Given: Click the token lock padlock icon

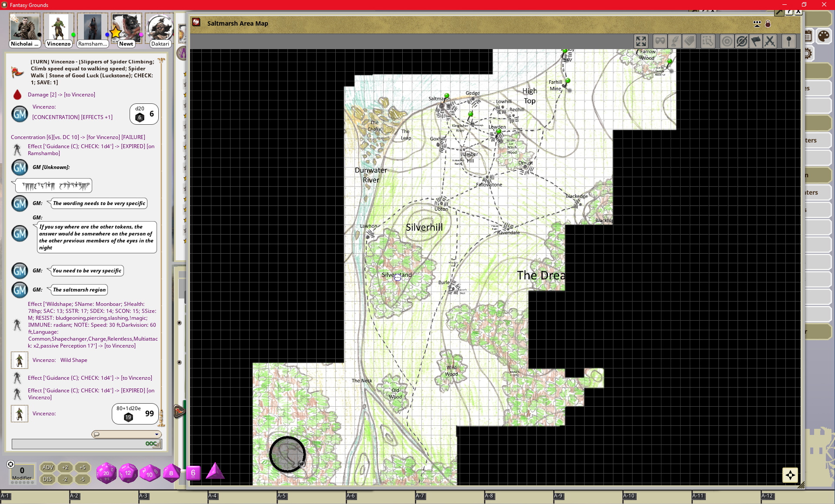Looking at the screenshot, I should pyautogui.click(x=768, y=23).
